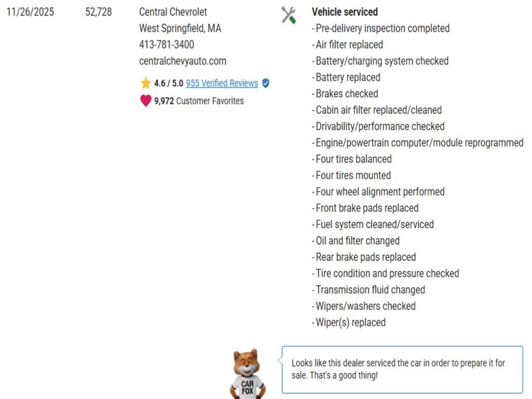
Task: Select the Central Chevrolet dealer name
Action: [x=173, y=12]
